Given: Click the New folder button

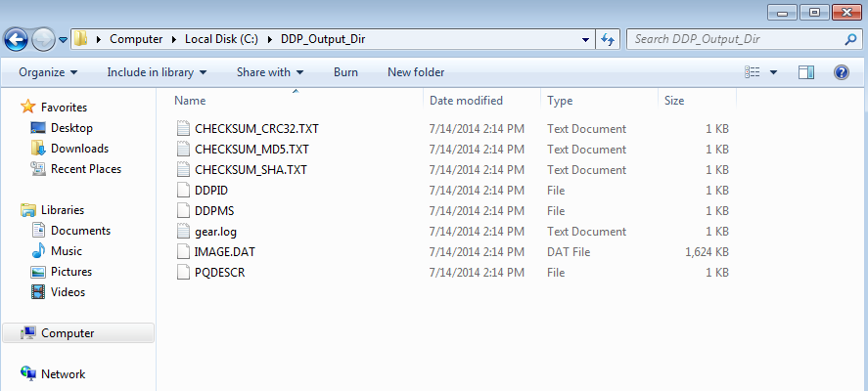Looking at the screenshot, I should tap(416, 72).
